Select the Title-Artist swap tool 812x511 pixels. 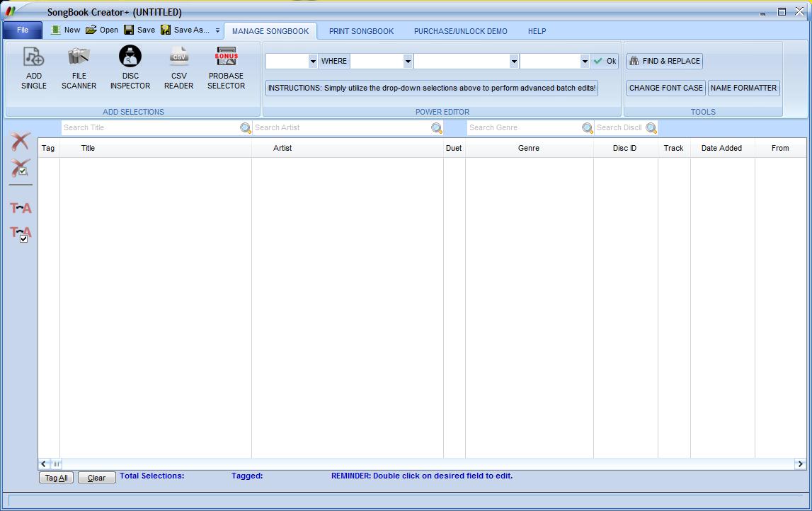click(19, 207)
